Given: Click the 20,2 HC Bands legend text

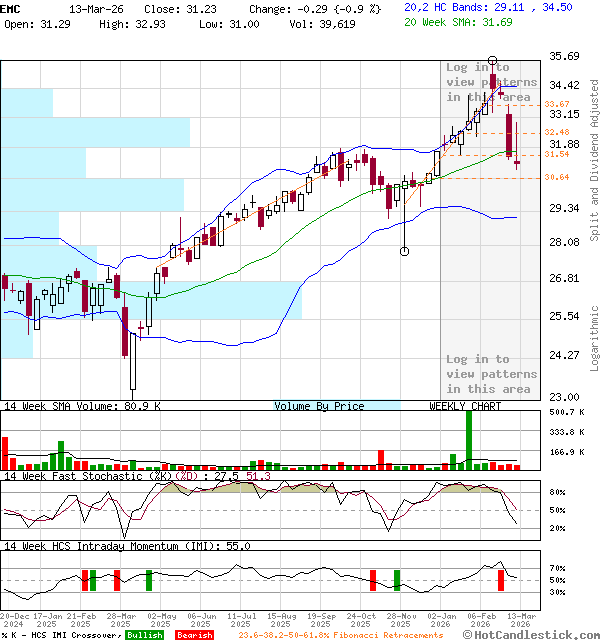Looking at the screenshot, I should 474,7.
